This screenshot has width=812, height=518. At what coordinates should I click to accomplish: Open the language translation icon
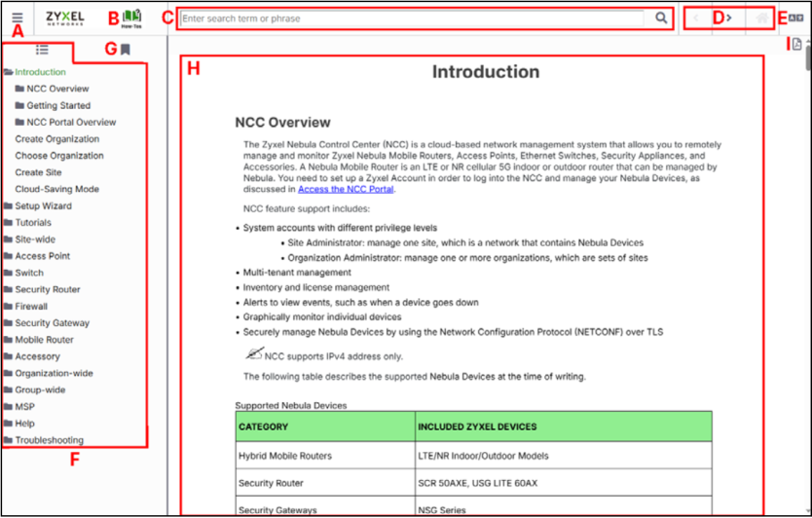(796, 18)
